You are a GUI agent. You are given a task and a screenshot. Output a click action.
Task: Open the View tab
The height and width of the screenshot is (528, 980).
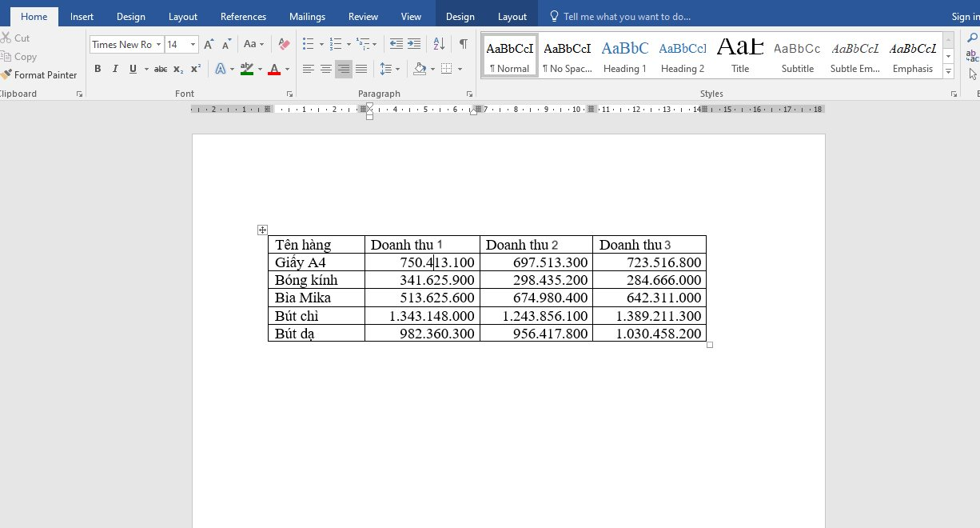point(411,16)
